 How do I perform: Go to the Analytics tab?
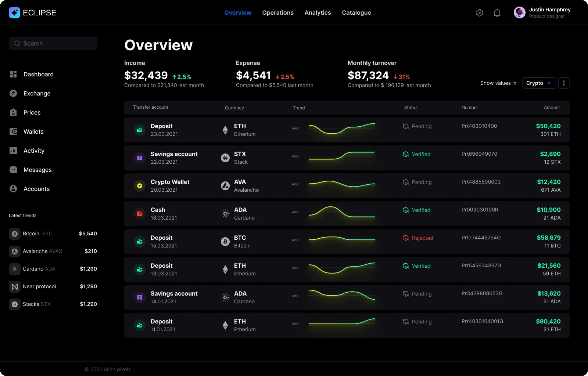pyautogui.click(x=318, y=12)
